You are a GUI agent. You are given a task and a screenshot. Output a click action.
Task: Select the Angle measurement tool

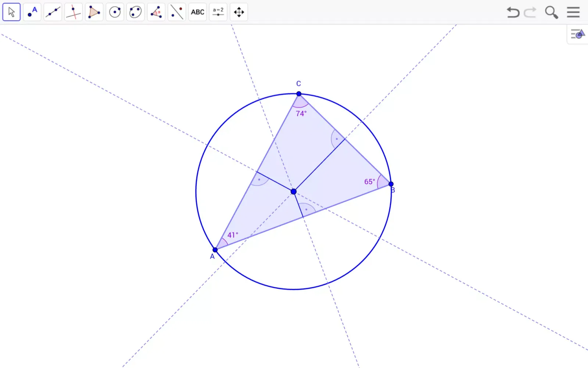(156, 12)
